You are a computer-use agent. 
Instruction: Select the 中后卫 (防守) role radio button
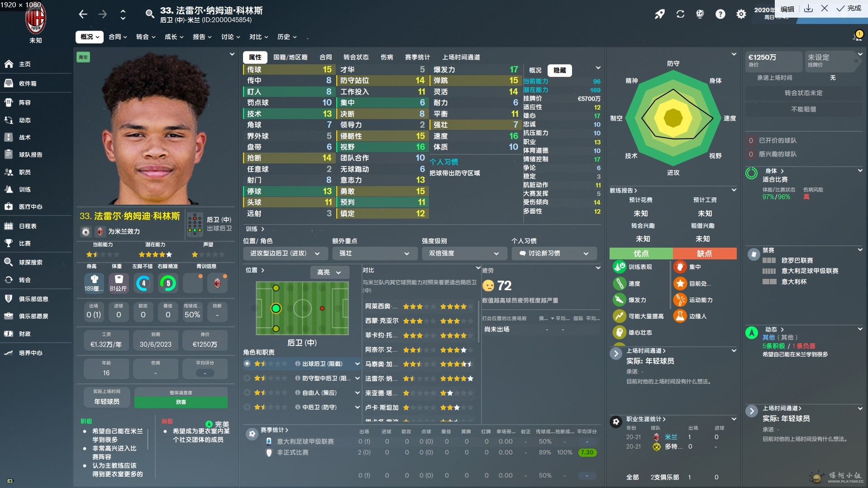(247, 407)
